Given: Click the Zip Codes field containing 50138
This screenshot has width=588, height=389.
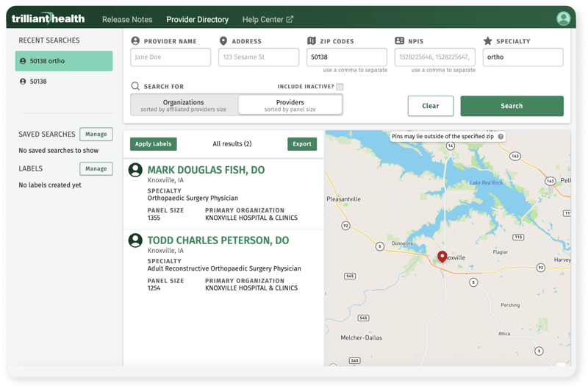Looking at the screenshot, I should 347,57.
